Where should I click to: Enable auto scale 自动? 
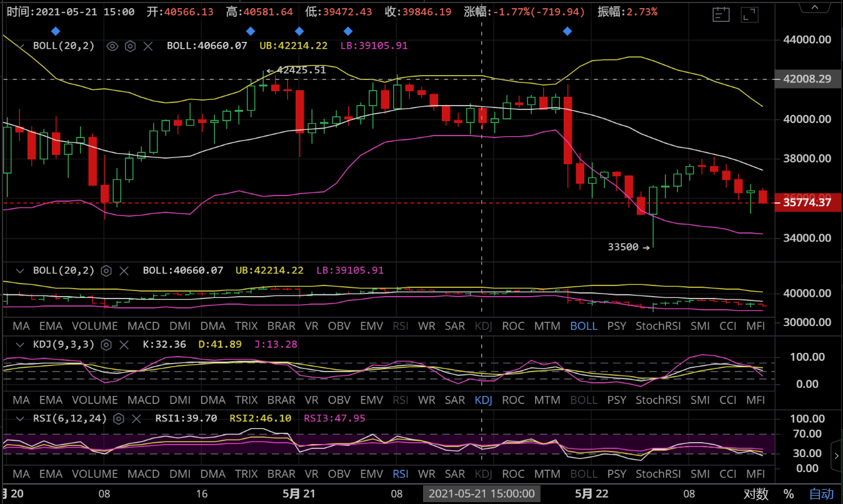[821, 494]
